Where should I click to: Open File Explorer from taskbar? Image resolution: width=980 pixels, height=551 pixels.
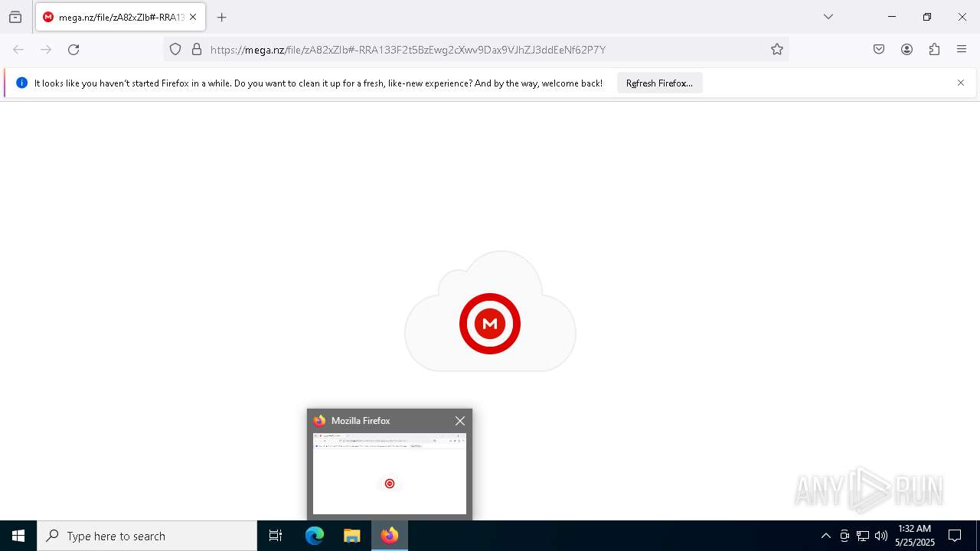(352, 536)
